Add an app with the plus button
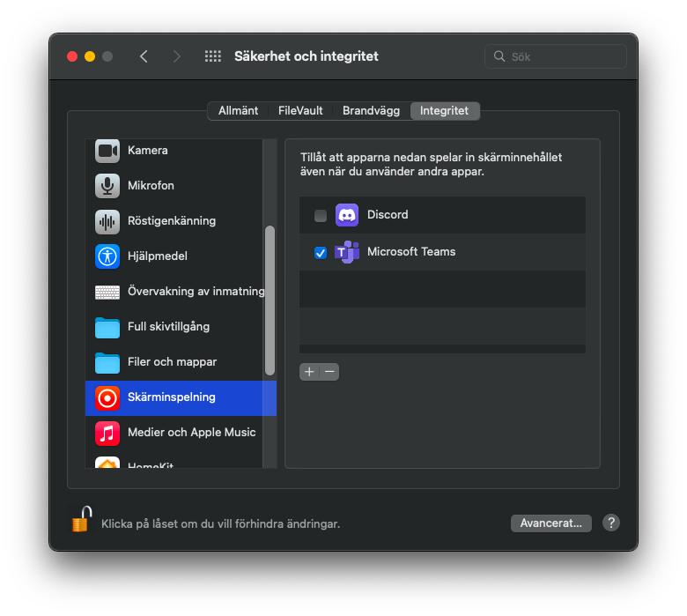This screenshot has height=616, width=687. (309, 372)
